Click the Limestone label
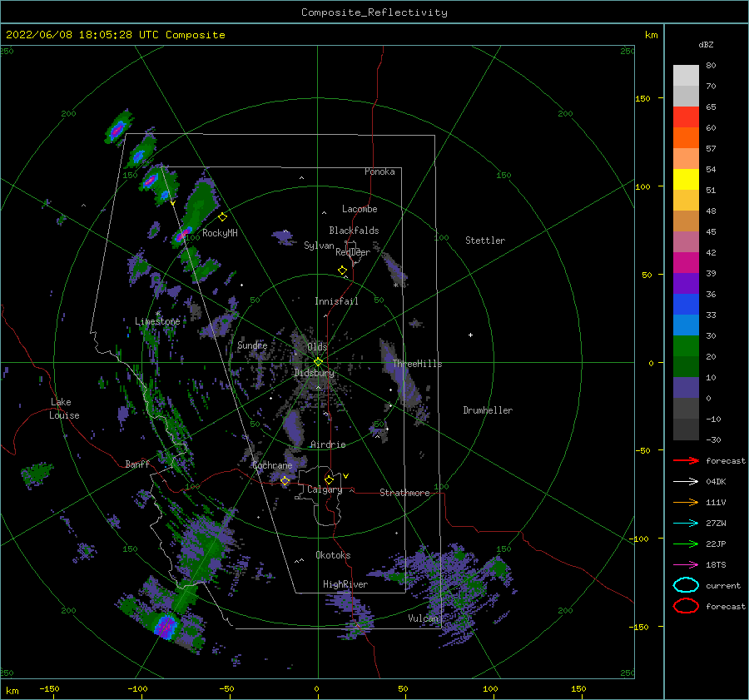The height and width of the screenshot is (700, 749). (x=157, y=321)
